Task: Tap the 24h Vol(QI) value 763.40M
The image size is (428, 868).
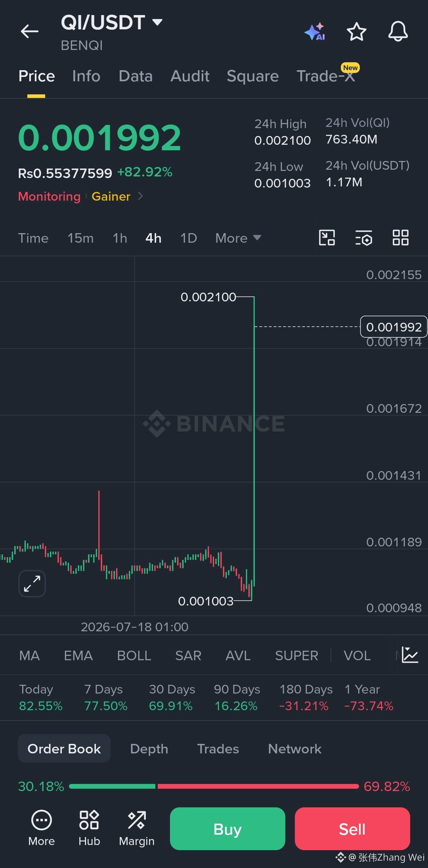Action: (352, 140)
